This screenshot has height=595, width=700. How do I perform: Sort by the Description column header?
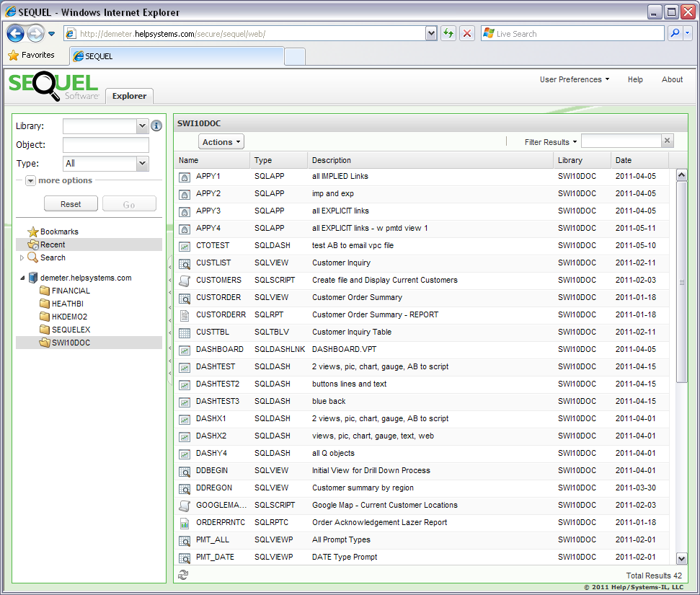click(x=430, y=160)
